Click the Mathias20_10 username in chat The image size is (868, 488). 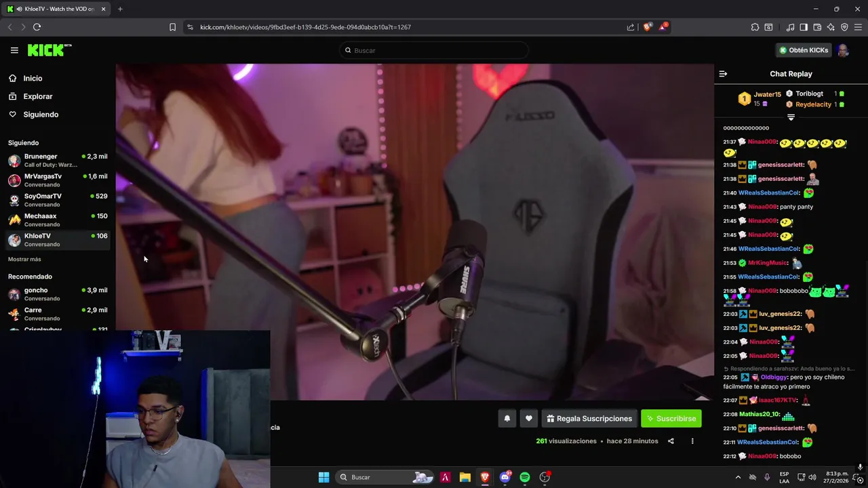coord(758,414)
